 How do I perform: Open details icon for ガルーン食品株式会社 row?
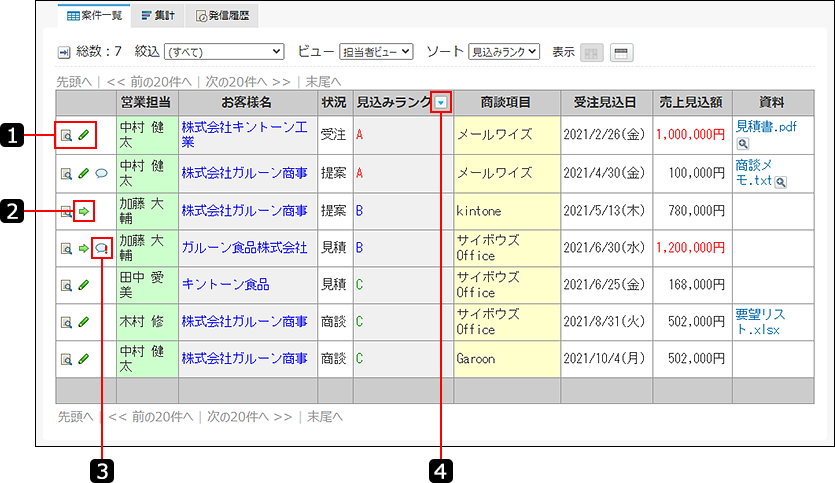pyautogui.click(x=66, y=249)
